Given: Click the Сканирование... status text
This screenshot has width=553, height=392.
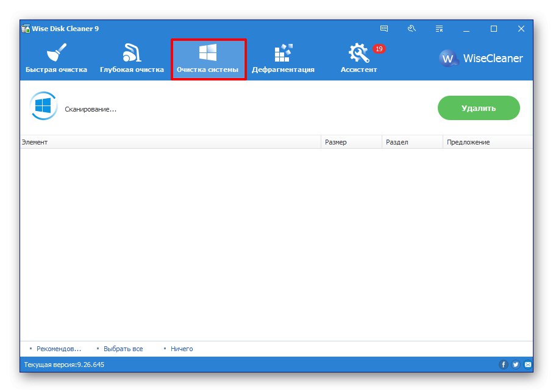Looking at the screenshot, I should coord(90,109).
